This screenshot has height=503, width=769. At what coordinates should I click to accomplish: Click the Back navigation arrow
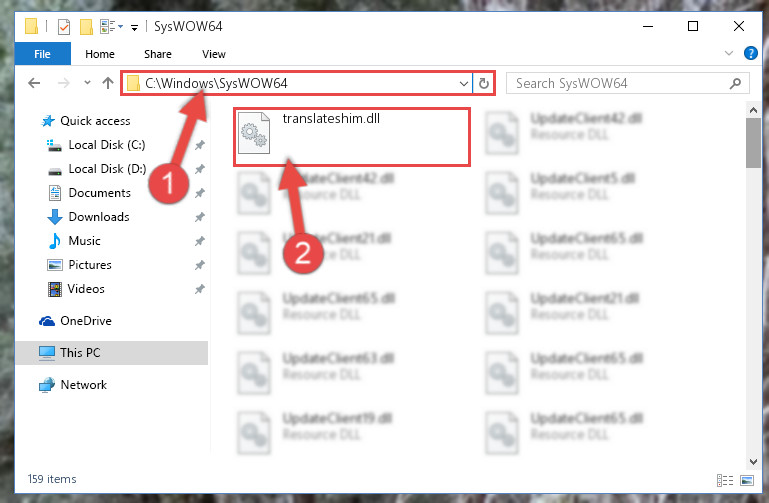tap(34, 83)
